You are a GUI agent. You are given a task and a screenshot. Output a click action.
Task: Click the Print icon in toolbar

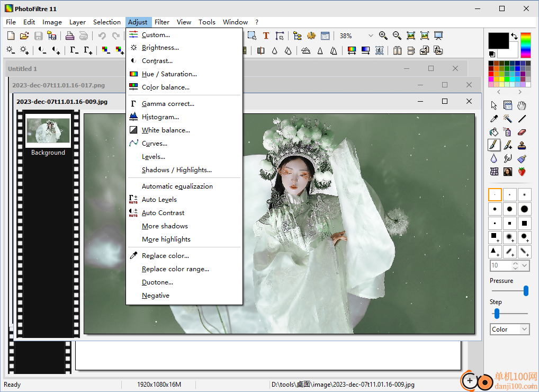point(70,36)
